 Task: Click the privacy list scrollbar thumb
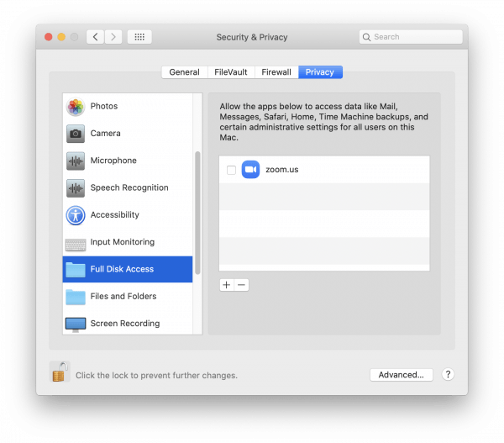point(197,213)
